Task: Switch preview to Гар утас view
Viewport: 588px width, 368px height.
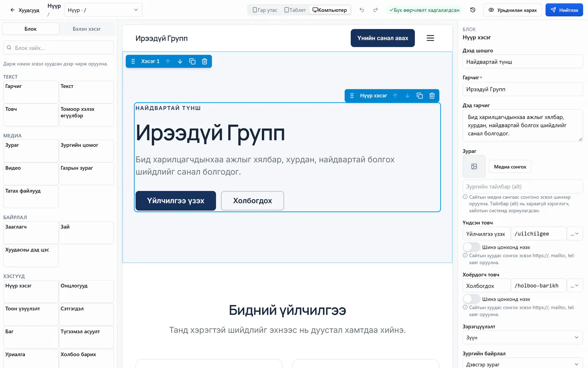Action: click(265, 10)
